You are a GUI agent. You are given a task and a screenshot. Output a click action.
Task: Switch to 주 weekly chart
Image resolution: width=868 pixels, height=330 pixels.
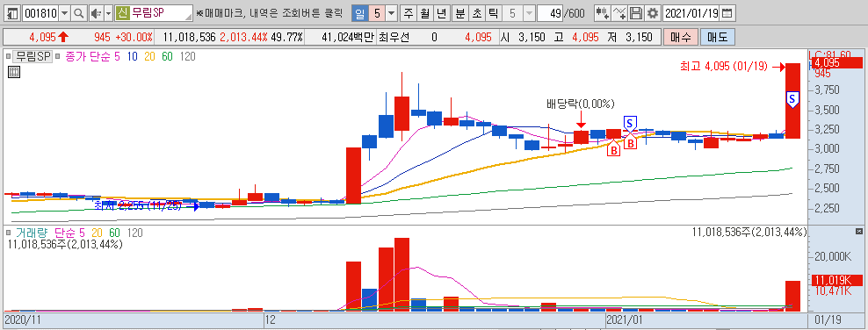point(409,13)
